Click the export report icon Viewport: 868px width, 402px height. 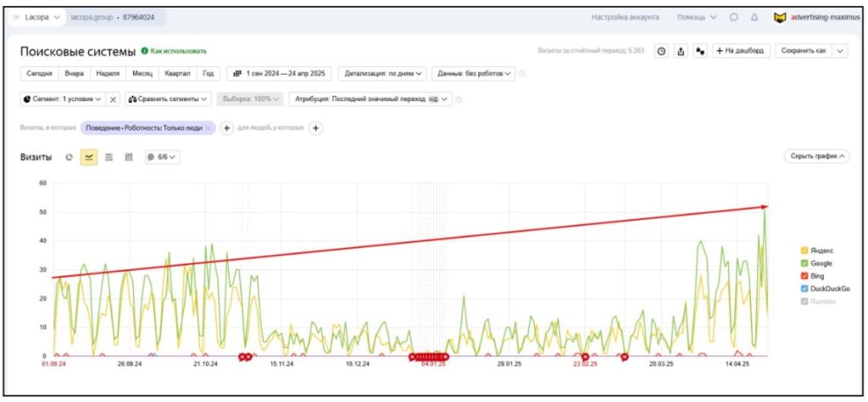tap(681, 51)
